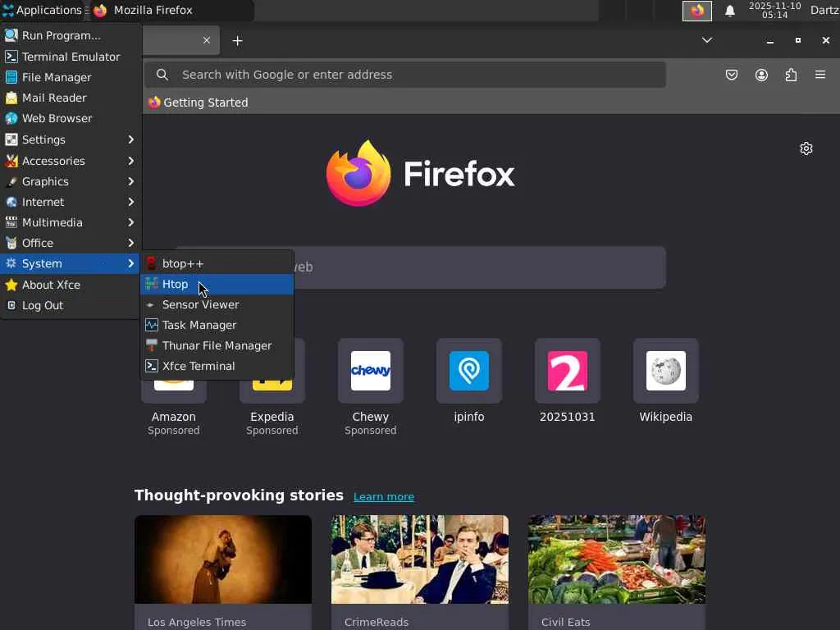Click the panel clock showing 2025-11-10
The image size is (840, 630).
774,10
